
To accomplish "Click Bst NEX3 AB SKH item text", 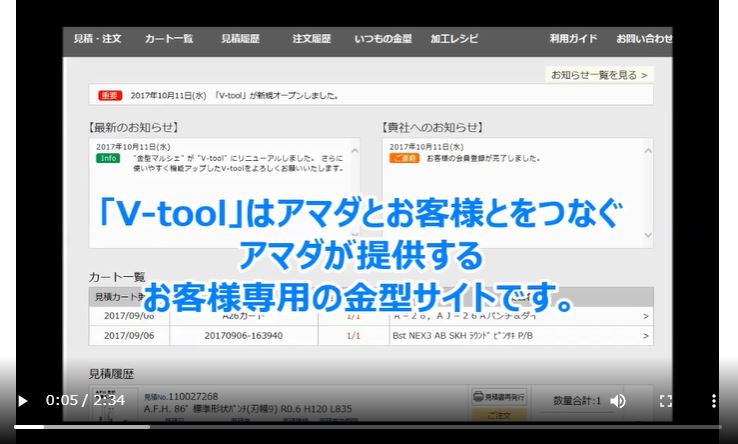I will [x=463, y=336].
